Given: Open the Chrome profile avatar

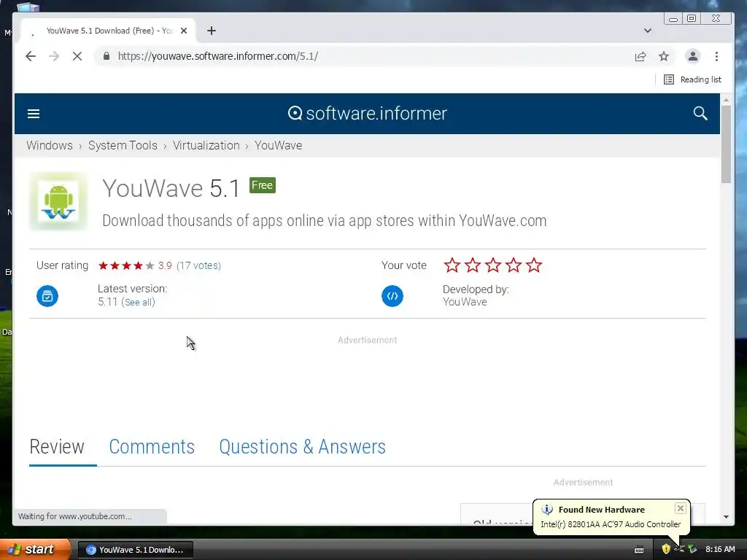Looking at the screenshot, I should [x=693, y=56].
